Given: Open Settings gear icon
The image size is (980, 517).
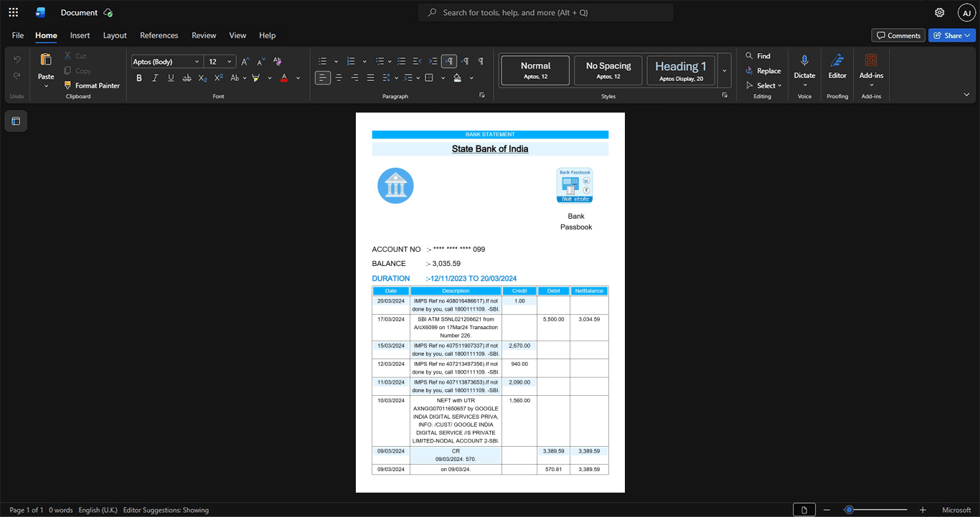Looking at the screenshot, I should pos(940,12).
